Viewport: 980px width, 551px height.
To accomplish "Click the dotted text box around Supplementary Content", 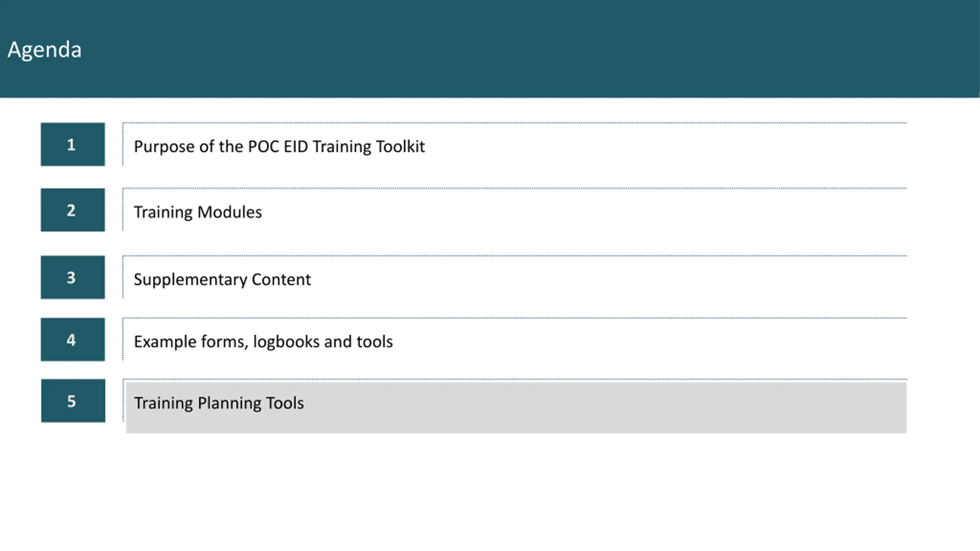I will pyautogui.click(x=514, y=277).
